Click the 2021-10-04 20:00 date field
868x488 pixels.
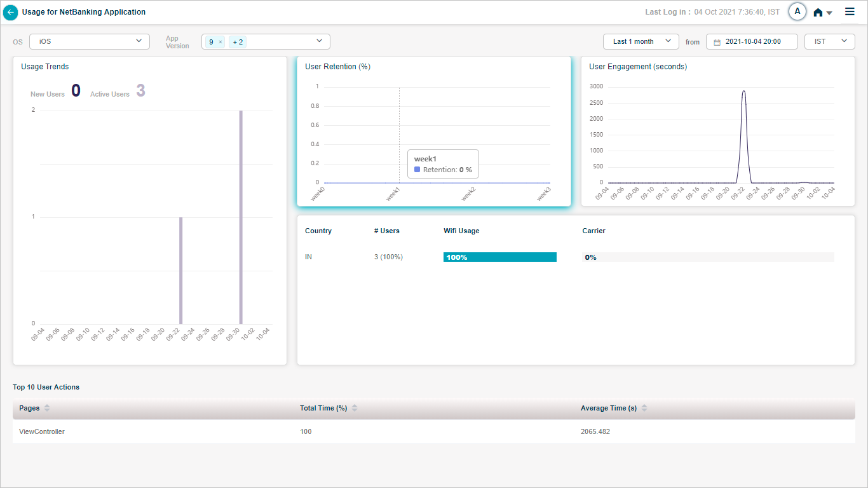752,41
